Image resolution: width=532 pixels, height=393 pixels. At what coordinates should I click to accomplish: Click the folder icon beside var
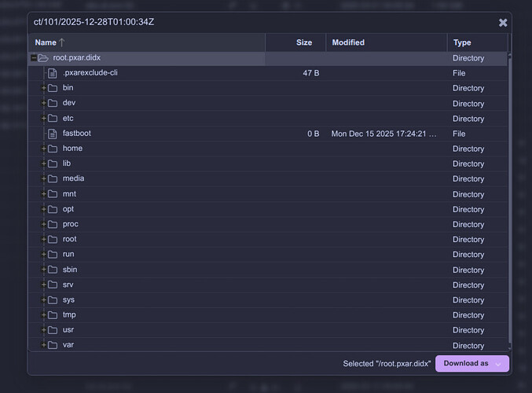pyautogui.click(x=53, y=345)
